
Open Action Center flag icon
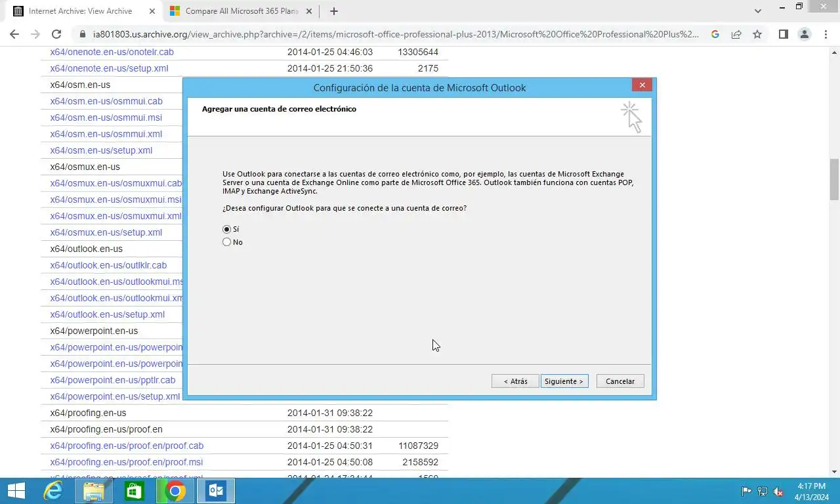746,492
